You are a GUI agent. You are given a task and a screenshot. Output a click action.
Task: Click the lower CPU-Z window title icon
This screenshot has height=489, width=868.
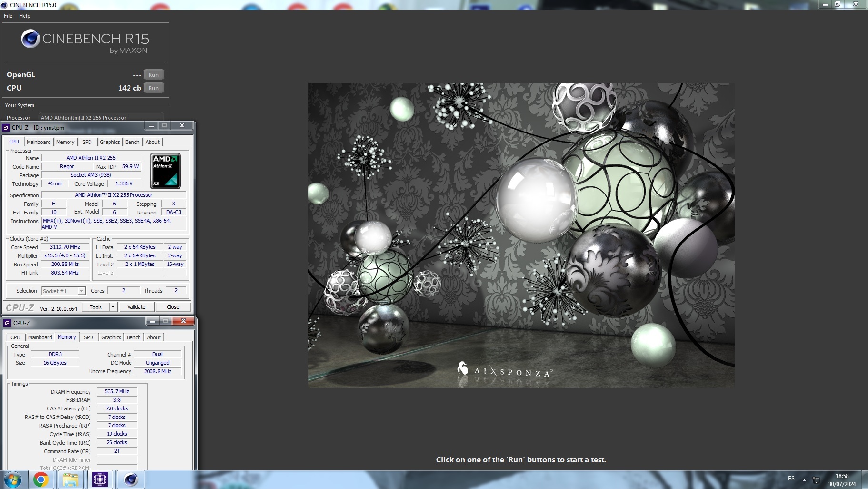[7, 323]
